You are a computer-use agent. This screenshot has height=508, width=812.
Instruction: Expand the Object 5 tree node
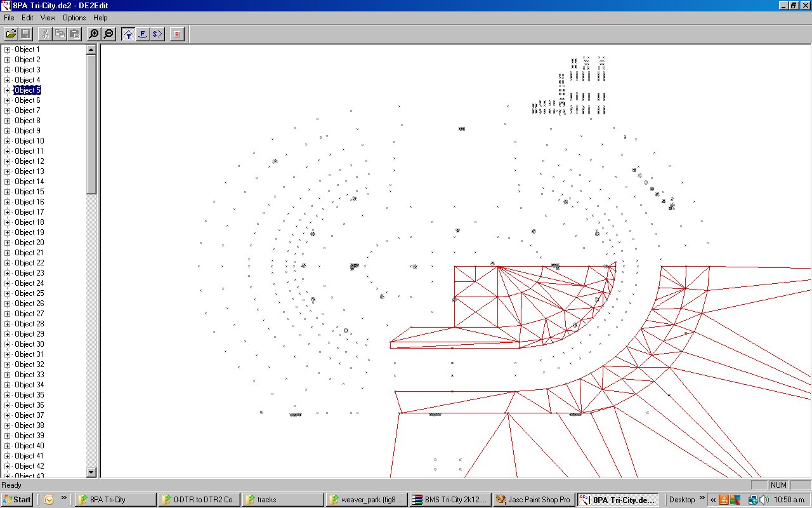tap(8, 90)
